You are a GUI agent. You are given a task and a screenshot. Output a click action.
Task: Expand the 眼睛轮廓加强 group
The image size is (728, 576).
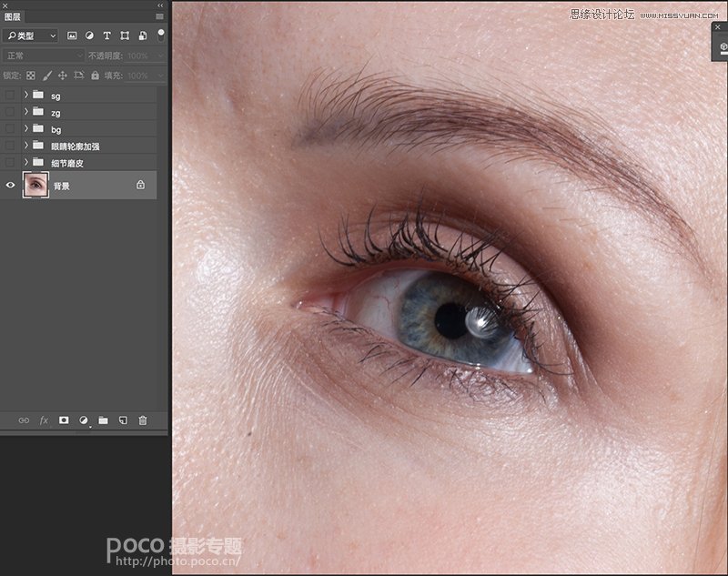tap(25, 146)
